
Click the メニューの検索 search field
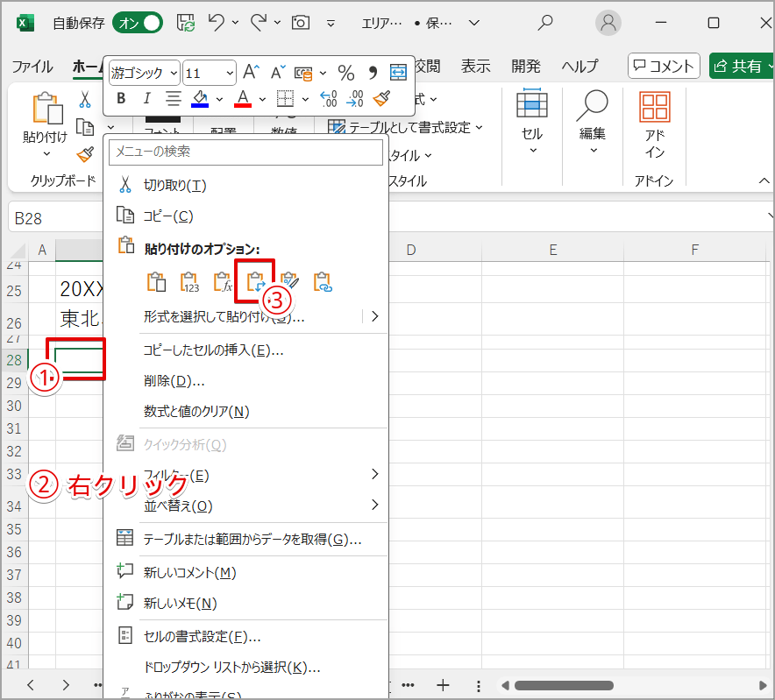(x=245, y=152)
